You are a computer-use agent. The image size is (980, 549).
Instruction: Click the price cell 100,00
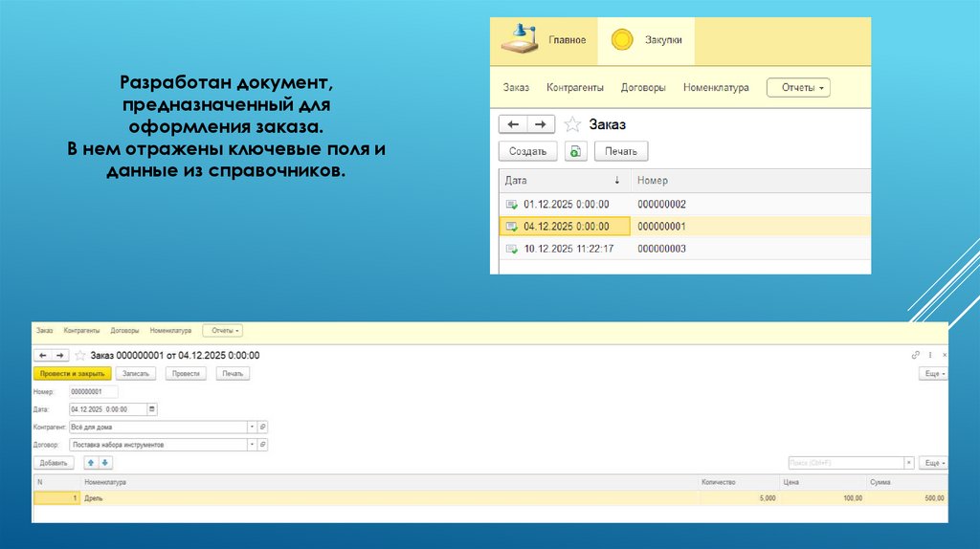point(822,498)
